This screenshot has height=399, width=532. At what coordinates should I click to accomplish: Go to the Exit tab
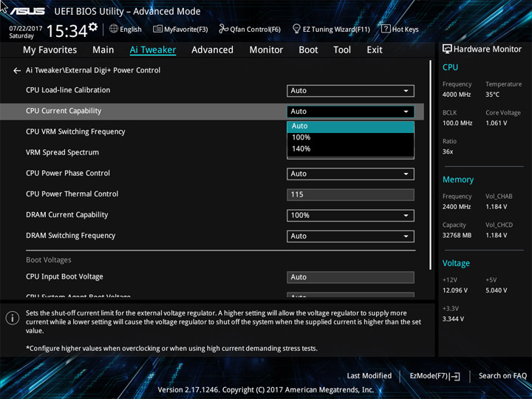pos(375,50)
